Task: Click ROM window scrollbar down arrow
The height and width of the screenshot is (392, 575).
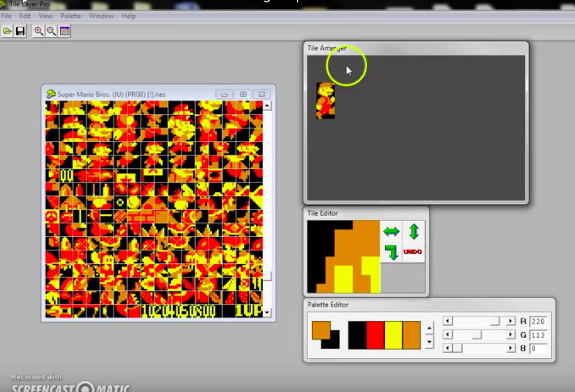Action: tap(267, 313)
